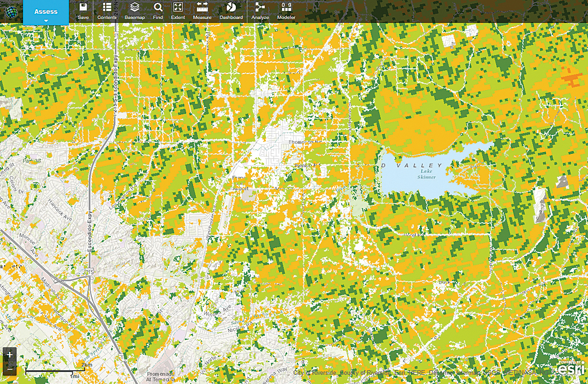Click the Hancock Ave street label

click(60, 210)
